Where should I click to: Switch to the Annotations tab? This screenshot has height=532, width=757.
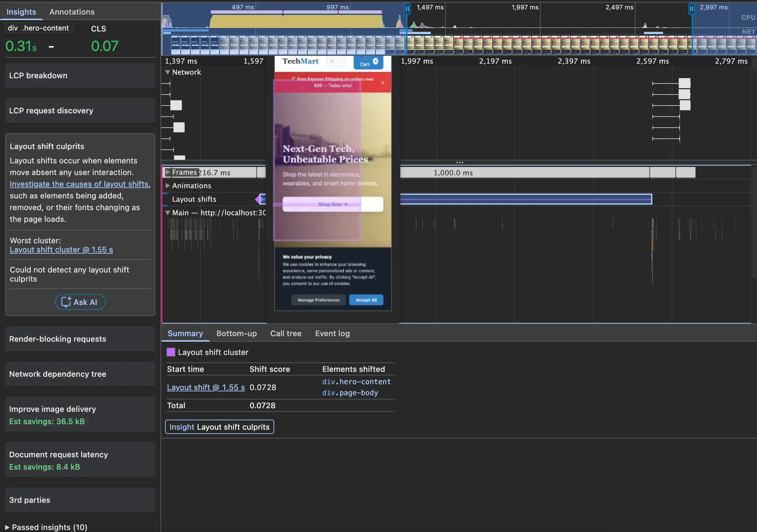coord(72,12)
